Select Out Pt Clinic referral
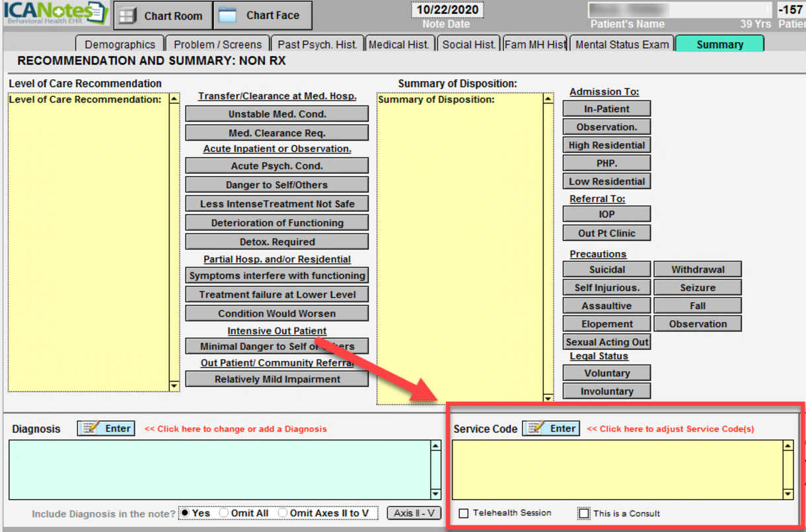Image resolution: width=806 pixels, height=532 pixels. coord(606,233)
